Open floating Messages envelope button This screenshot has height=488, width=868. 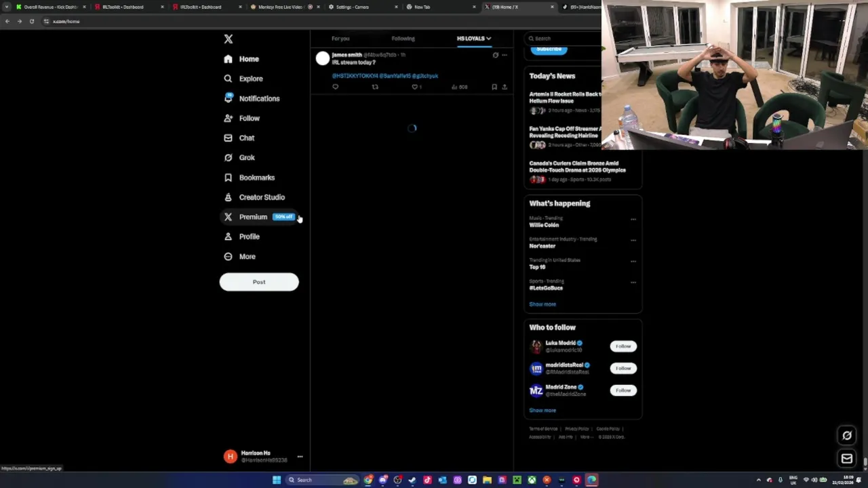847,459
